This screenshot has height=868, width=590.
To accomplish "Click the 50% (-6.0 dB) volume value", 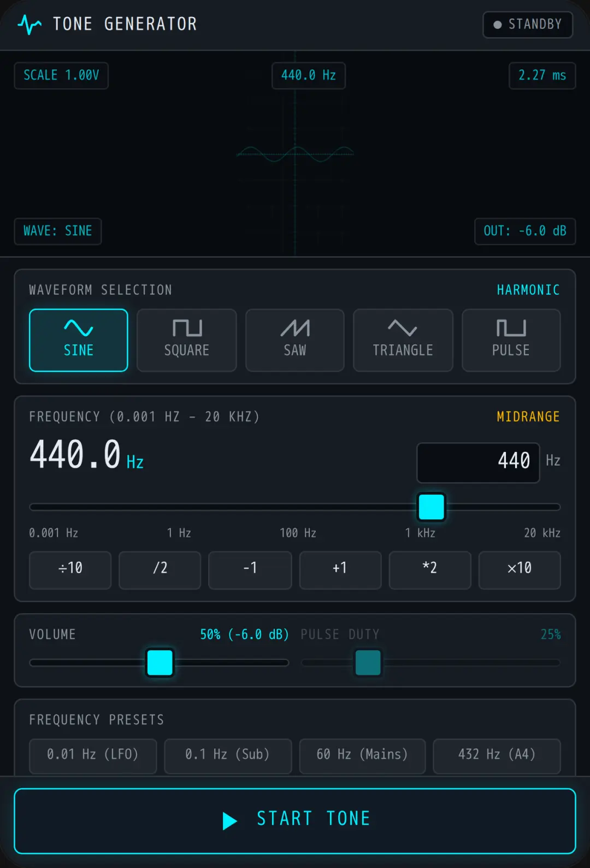I will [244, 634].
